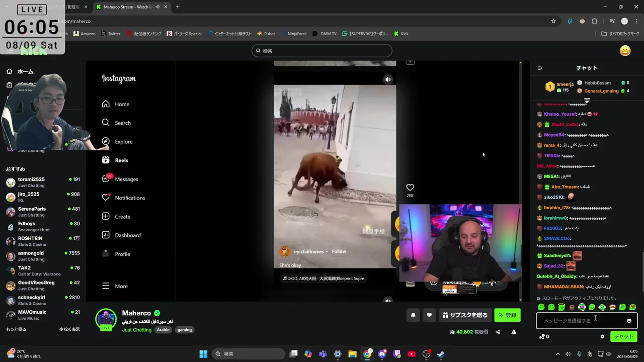Click chat username Moyad94

[554, 135]
